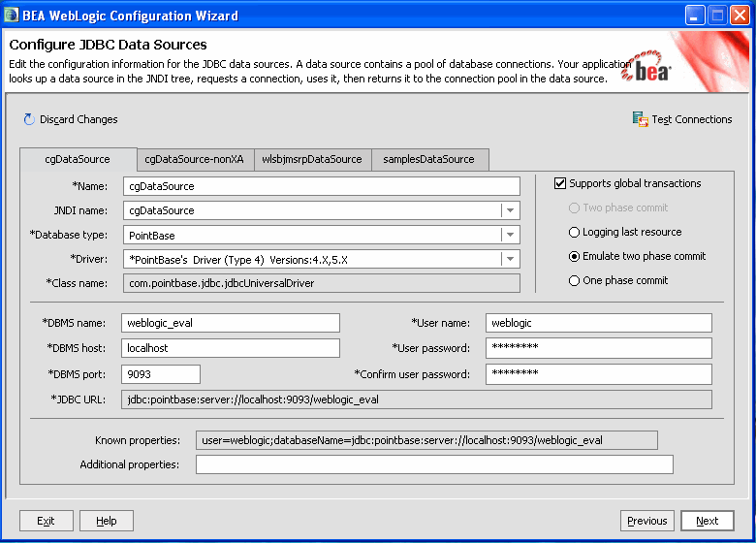Click the Confirm user password field

(x=599, y=374)
